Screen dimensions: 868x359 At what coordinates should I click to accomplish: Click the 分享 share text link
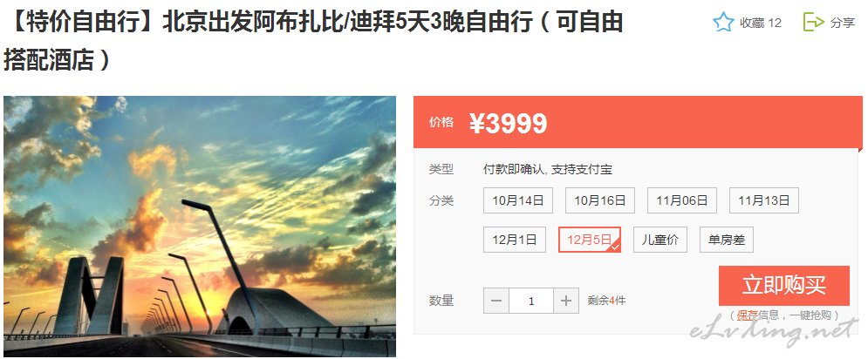[843, 23]
